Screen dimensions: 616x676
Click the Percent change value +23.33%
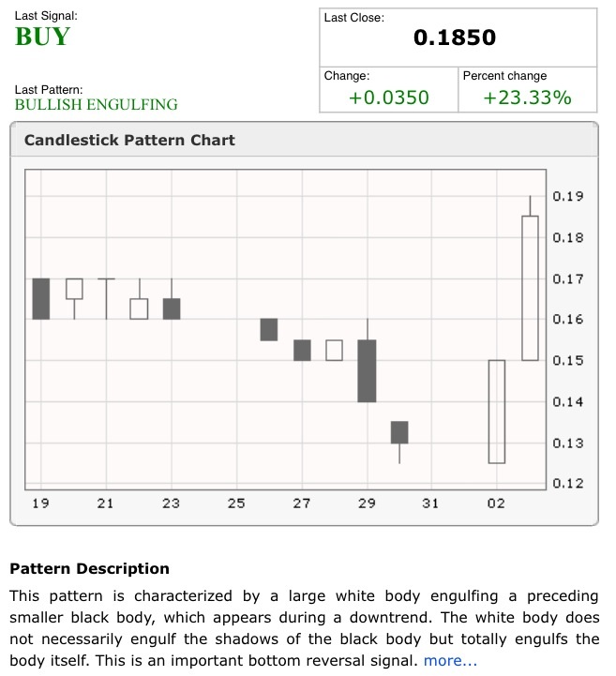coord(527,98)
